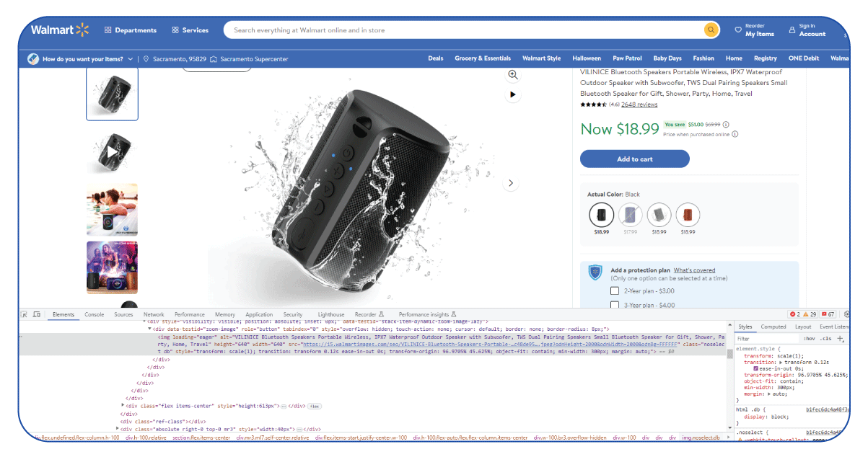Click the Sacramento Supercenter store icon
This screenshot has height=457, width=868.
point(214,59)
